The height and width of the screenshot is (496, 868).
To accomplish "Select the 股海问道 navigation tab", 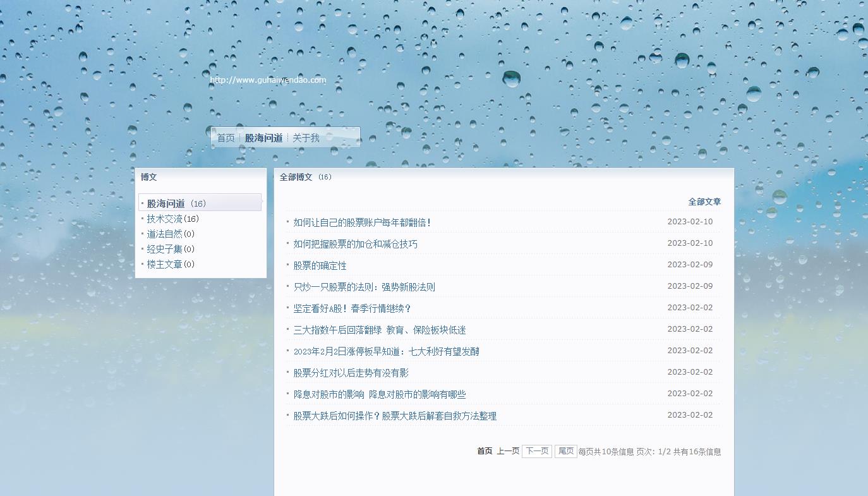I will point(263,138).
